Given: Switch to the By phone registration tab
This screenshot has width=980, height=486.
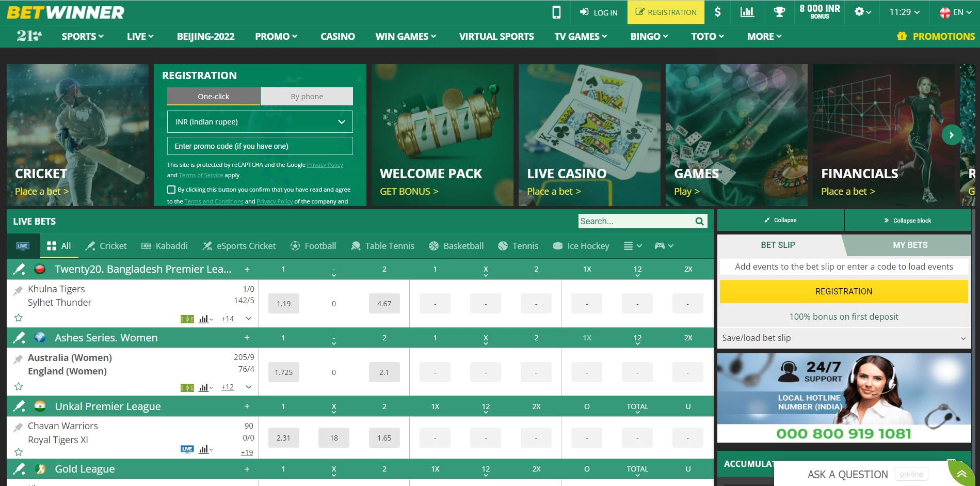Looking at the screenshot, I should click(x=307, y=97).
